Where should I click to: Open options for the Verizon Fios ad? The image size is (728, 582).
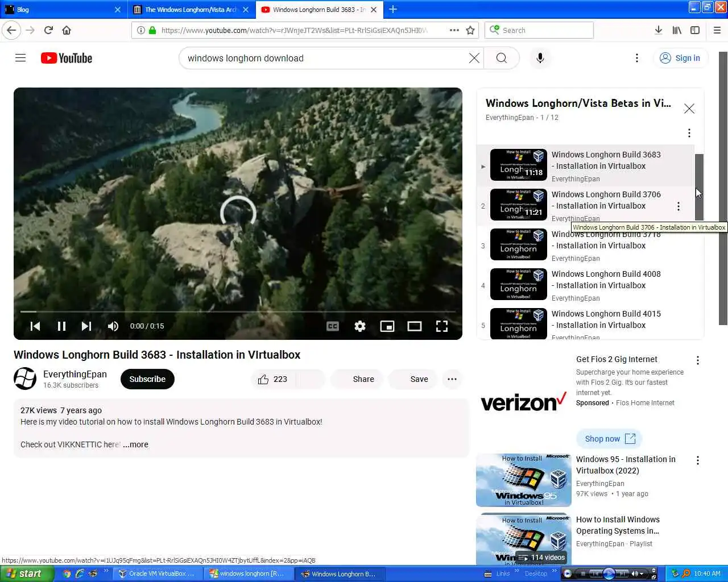click(x=698, y=360)
